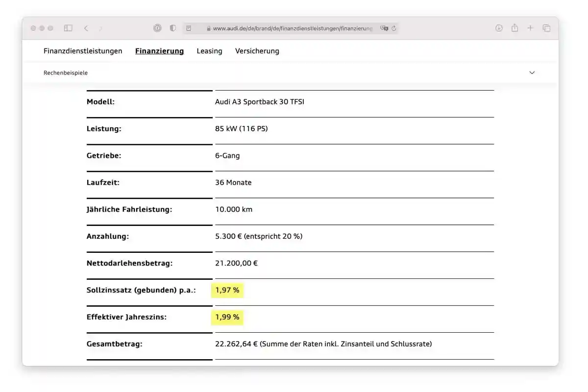Image resolution: width=588 pixels, height=392 pixels.
Task: Toggle the Safari sidebar panel
Action: pyautogui.click(x=68, y=28)
